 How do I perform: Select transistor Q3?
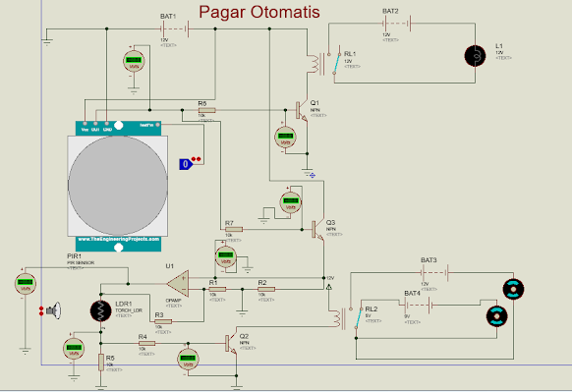click(317, 230)
